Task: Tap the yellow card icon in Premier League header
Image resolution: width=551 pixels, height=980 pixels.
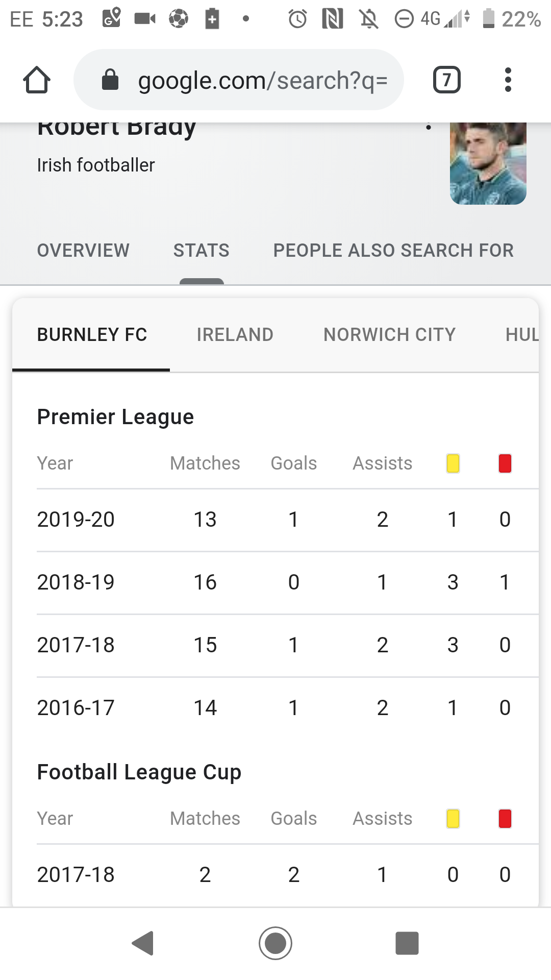Action: 453,463
